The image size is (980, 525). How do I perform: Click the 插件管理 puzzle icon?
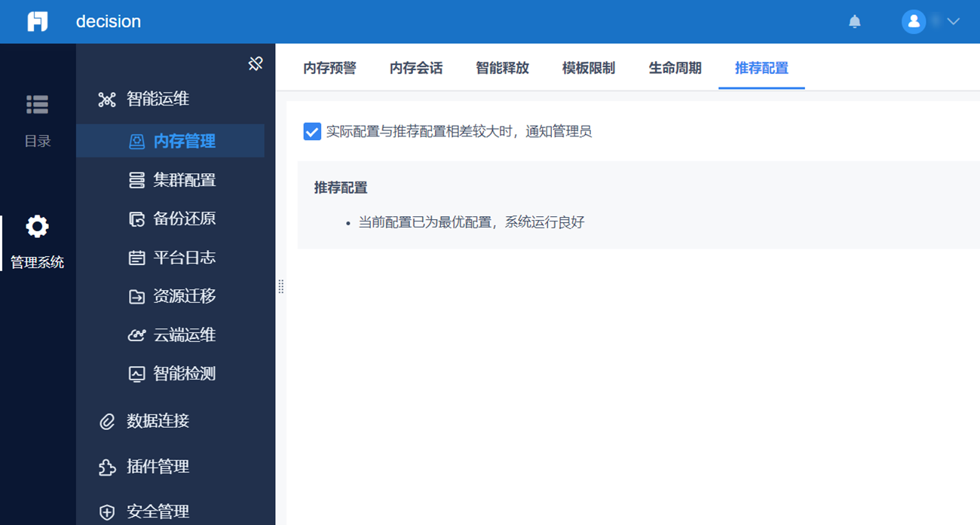(107, 467)
